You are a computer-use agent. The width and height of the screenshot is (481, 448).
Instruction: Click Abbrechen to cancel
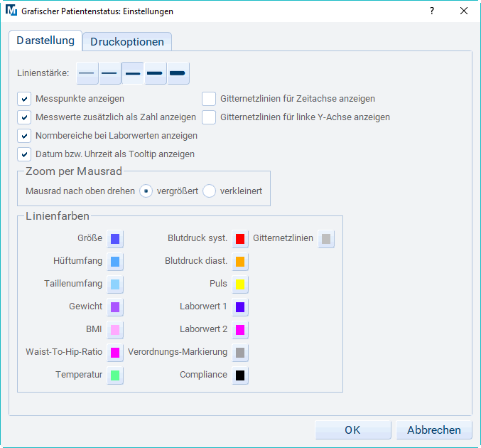coord(434,430)
